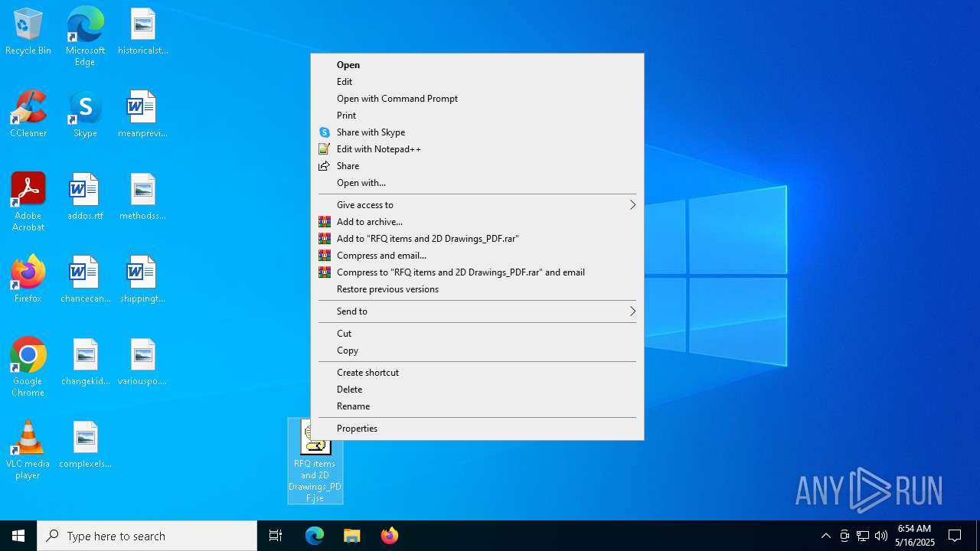Choose Compress to "RFQ items and 2D Drawings_PDF.rar" and email
The image size is (980, 551).
point(477,272)
